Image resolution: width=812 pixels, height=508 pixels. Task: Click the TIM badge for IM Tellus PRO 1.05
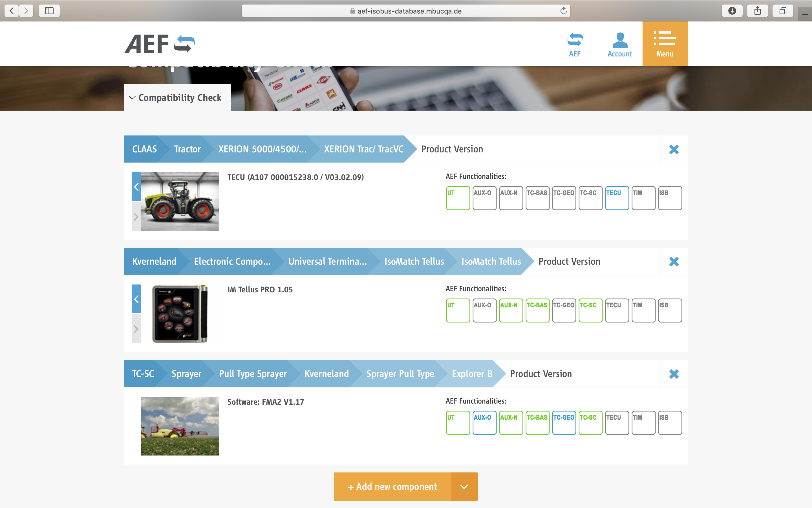click(644, 310)
